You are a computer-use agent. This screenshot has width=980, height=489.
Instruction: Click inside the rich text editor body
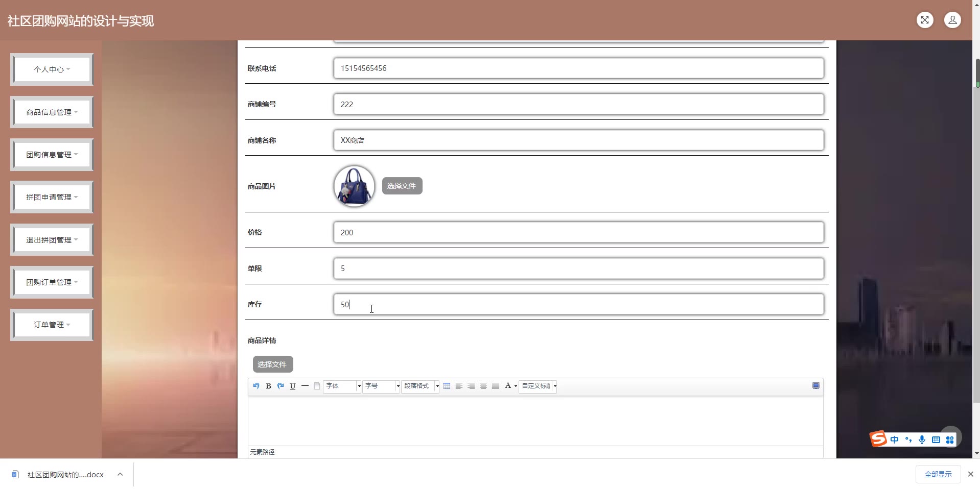pyautogui.click(x=535, y=421)
